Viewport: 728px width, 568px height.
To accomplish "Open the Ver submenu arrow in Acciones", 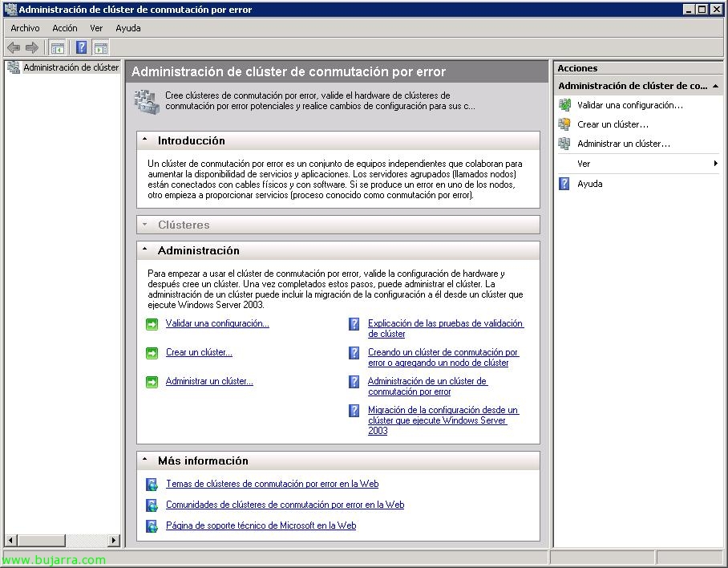I will (715, 164).
